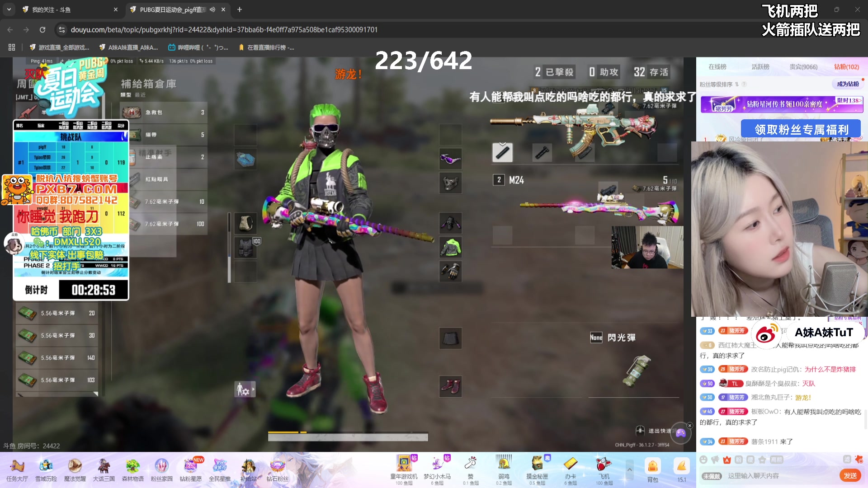Open the 雪域历险 activity icon
The height and width of the screenshot is (488, 868).
[x=46, y=469]
